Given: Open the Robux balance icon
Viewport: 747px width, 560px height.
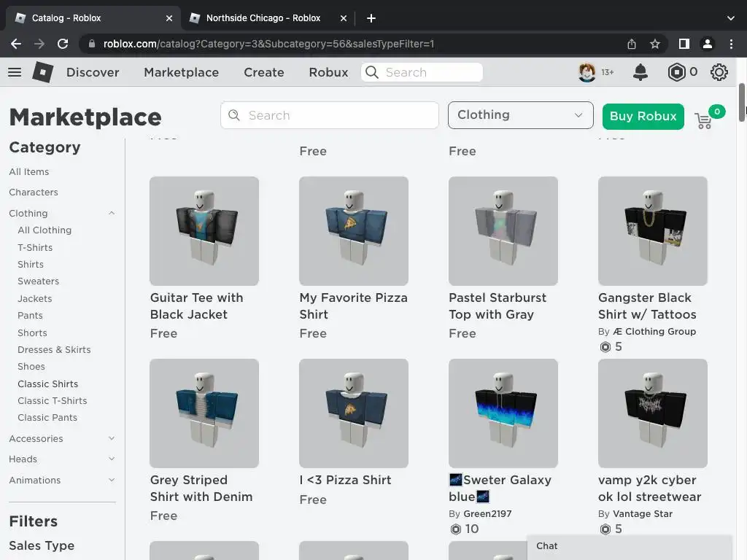Looking at the screenshot, I should point(676,72).
